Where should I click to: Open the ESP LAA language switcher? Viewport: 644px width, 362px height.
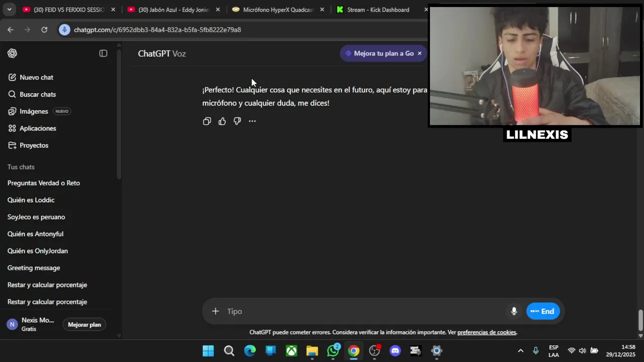[553, 351]
